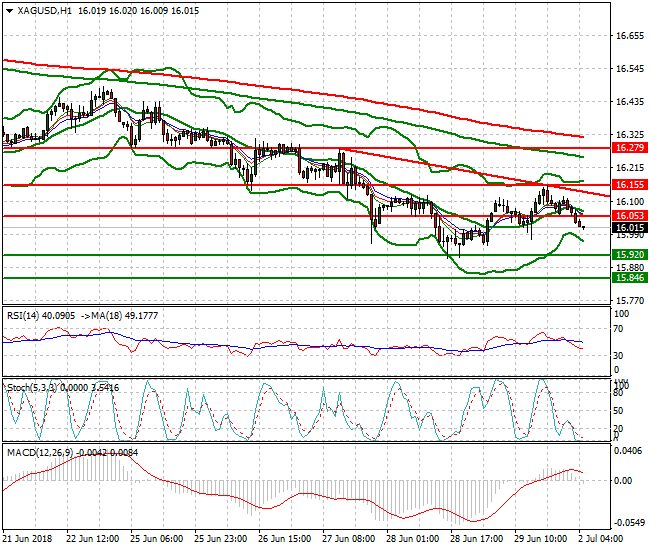Click the 21 Jun 2018 date label
650x550 pixels.
point(27,539)
